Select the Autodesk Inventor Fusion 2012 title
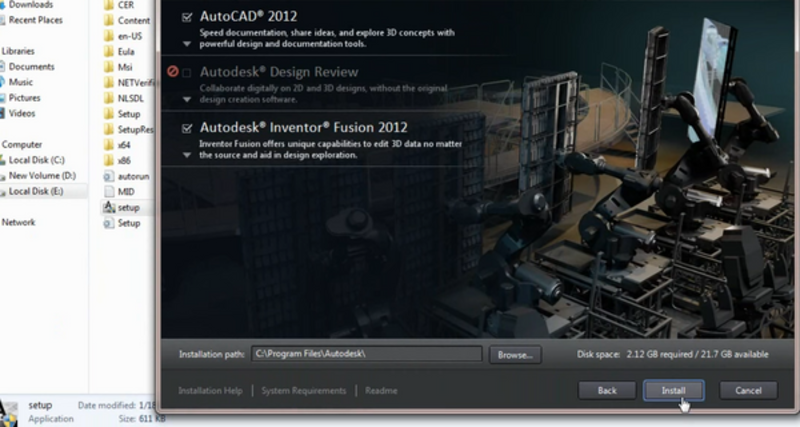 [x=304, y=127]
